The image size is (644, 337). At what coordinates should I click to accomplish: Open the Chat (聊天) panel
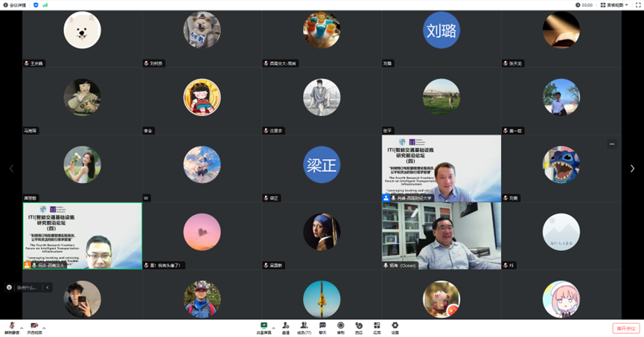[322, 327]
